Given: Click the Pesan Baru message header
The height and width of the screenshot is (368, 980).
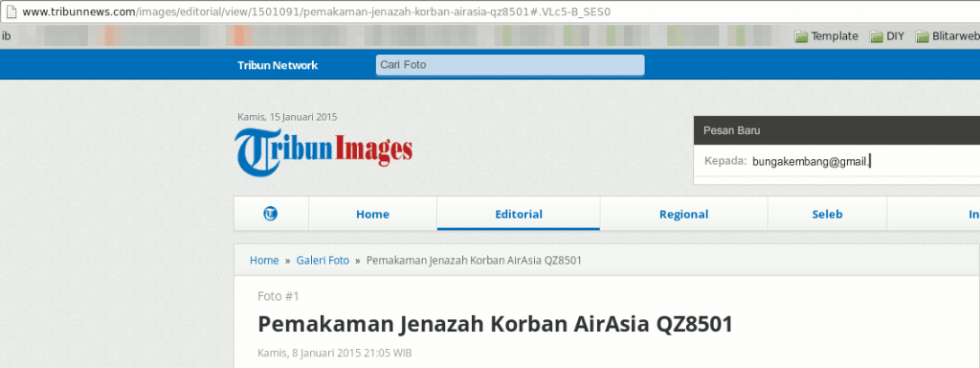Looking at the screenshot, I should 836,130.
